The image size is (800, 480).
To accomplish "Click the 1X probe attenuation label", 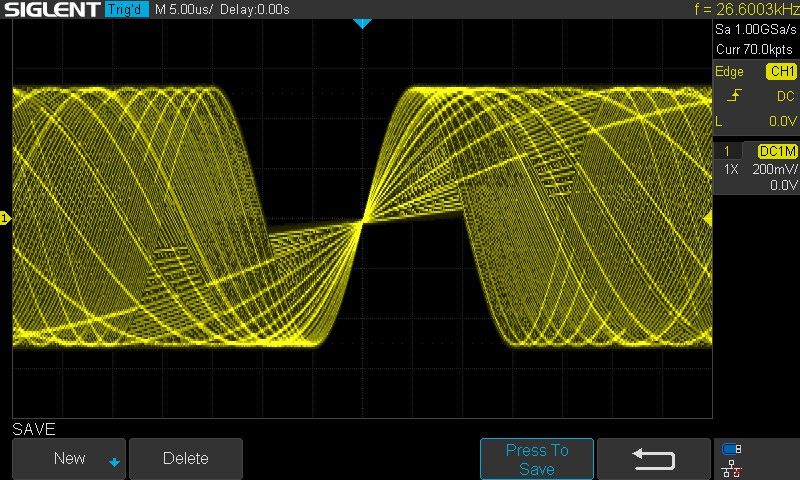I will [731, 169].
